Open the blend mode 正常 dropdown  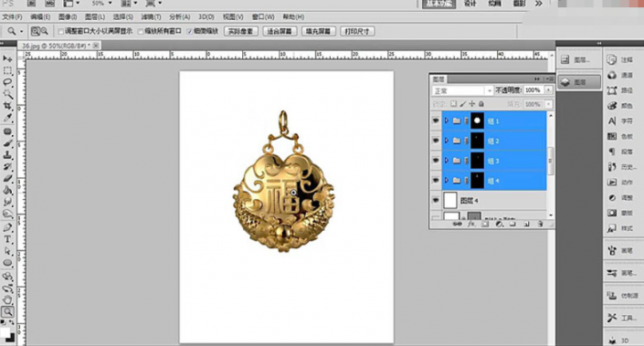462,90
